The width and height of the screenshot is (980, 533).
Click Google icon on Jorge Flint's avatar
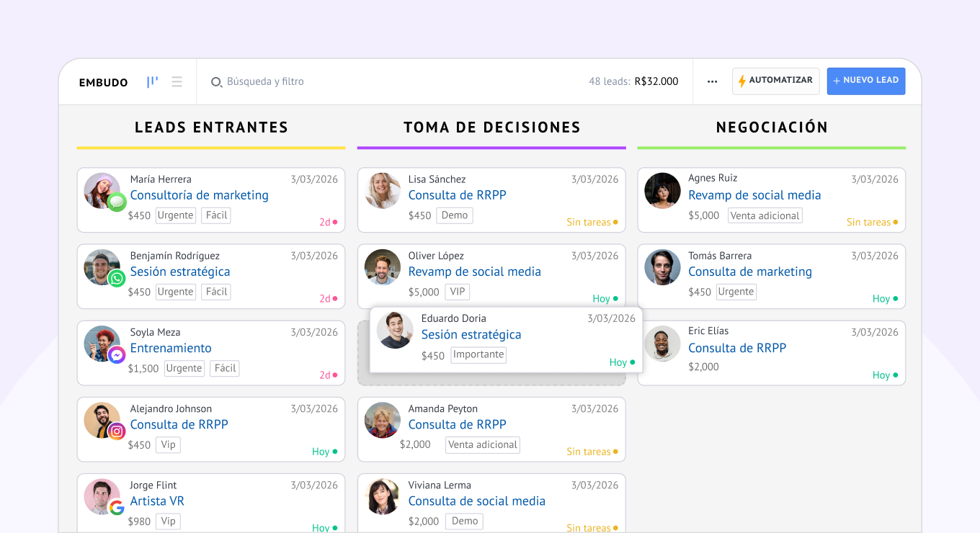click(x=117, y=508)
